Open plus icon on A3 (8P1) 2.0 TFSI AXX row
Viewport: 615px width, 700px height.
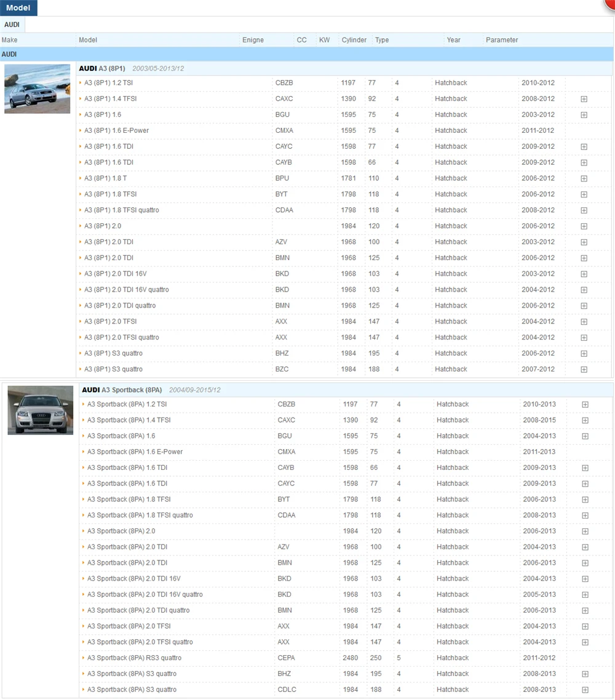click(x=584, y=322)
